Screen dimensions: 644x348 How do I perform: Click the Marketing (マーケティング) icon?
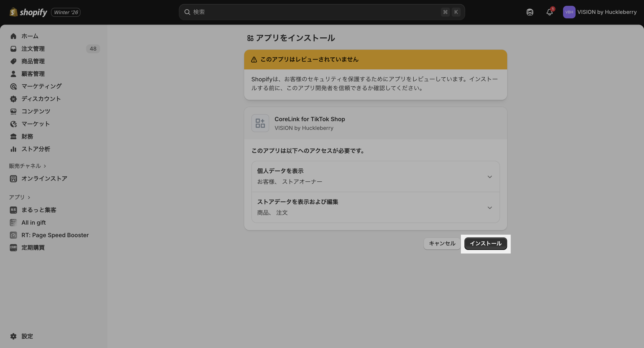[x=13, y=86]
